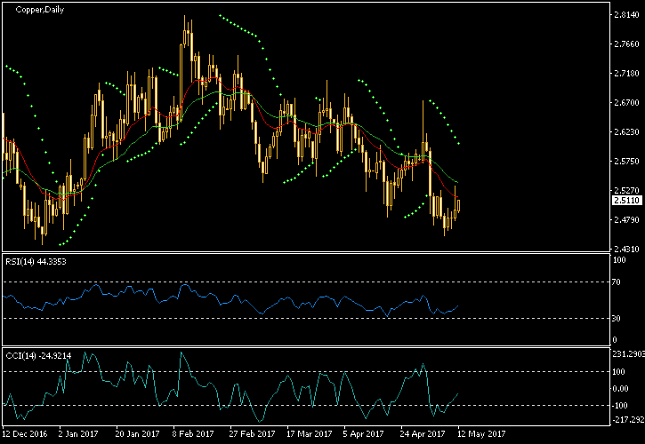Click the CCI 0.00 axis label

[x=620, y=388]
